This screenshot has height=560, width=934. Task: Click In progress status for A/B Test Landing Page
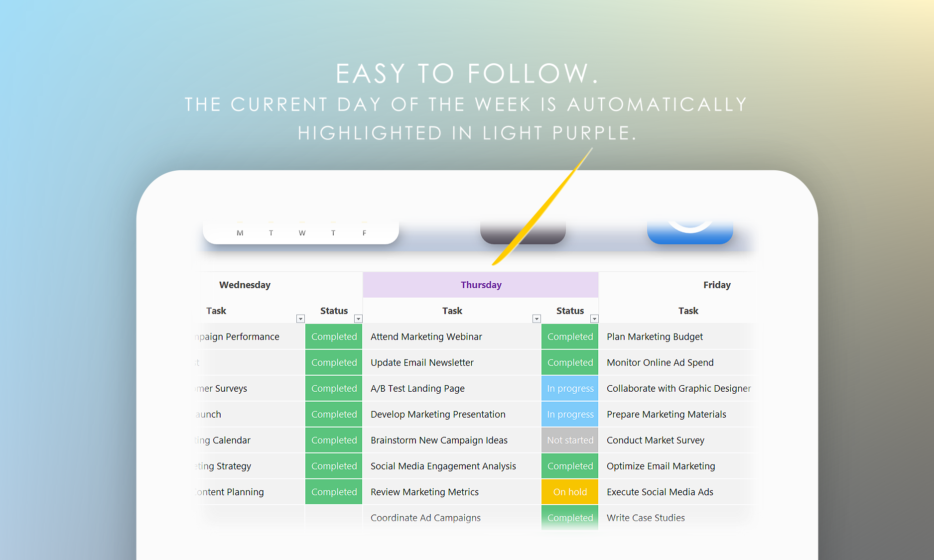570,388
